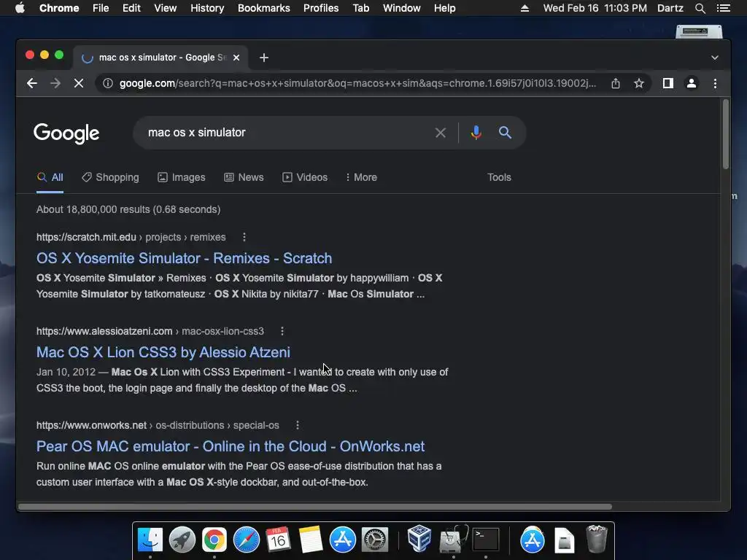Open Chrome from the Dock
The image size is (747, 560).
pyautogui.click(x=214, y=540)
